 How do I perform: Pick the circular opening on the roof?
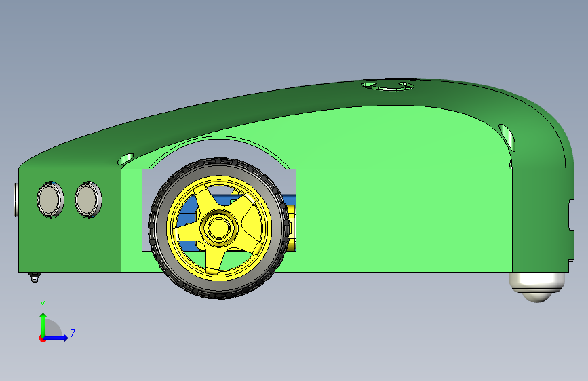[389, 86]
